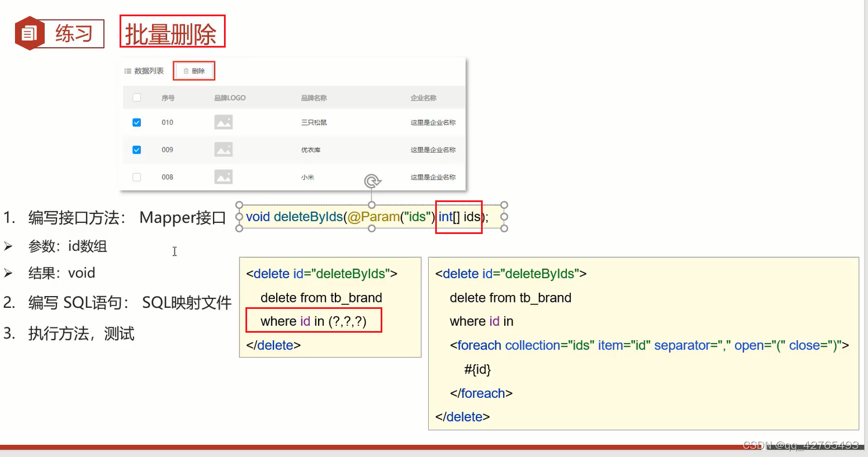Click the 小米 brand name cell
Viewport: 868px width, 457px height.
pyautogui.click(x=308, y=177)
